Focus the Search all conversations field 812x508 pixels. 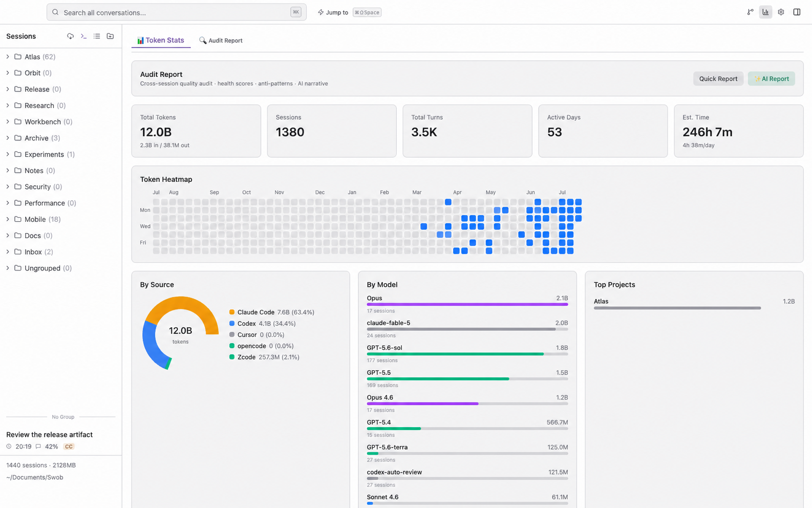coord(177,12)
